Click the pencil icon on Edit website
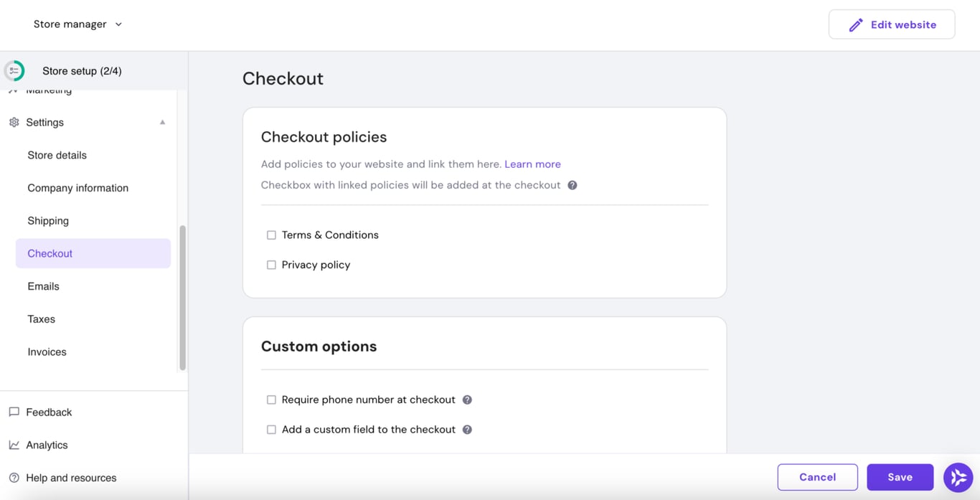 pos(856,24)
